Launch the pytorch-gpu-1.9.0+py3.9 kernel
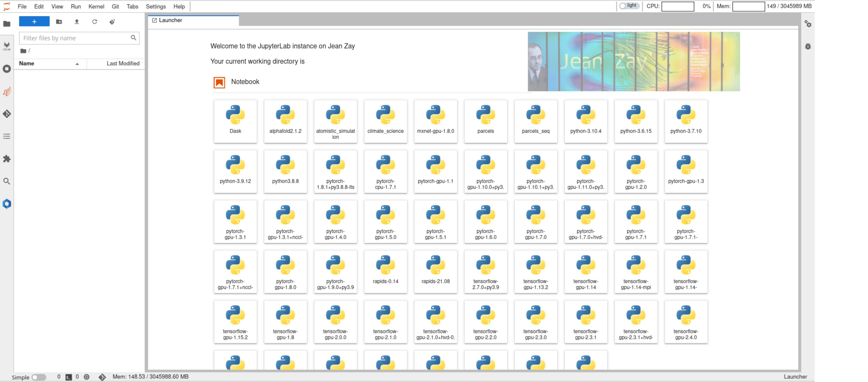This screenshot has width=868, height=382. click(335, 272)
